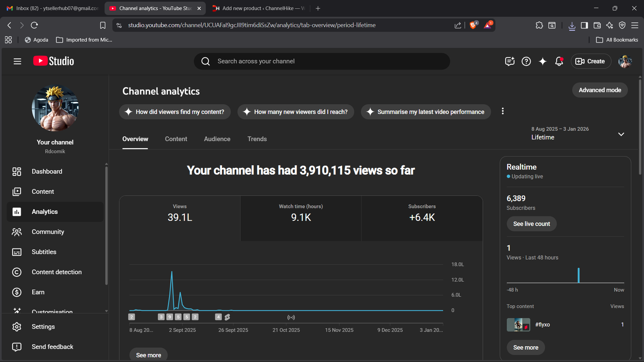Click the See live count button

(x=531, y=224)
